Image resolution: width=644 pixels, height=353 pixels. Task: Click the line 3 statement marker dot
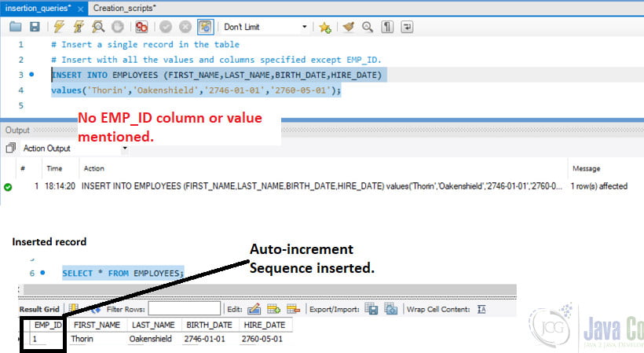click(31, 75)
